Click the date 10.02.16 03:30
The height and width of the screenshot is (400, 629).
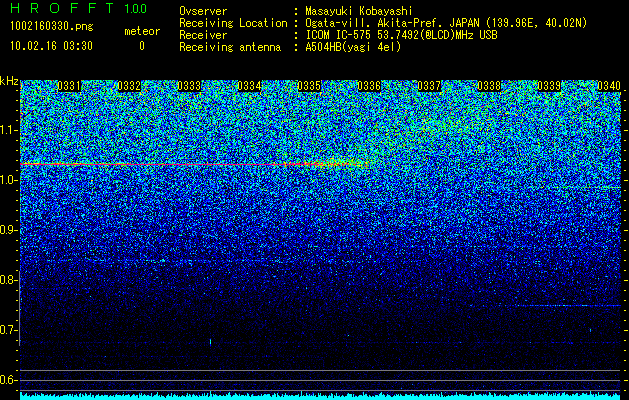51,46
